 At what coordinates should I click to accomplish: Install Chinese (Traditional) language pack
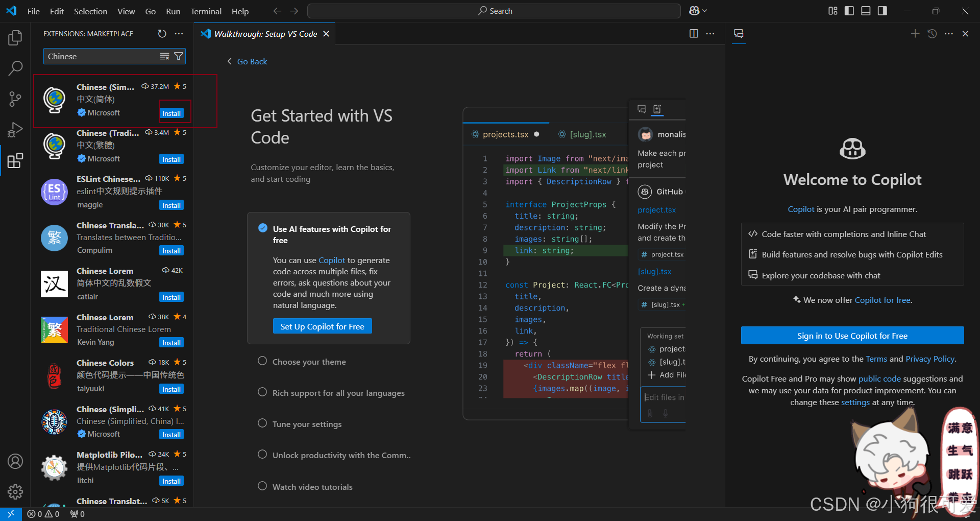pos(171,159)
